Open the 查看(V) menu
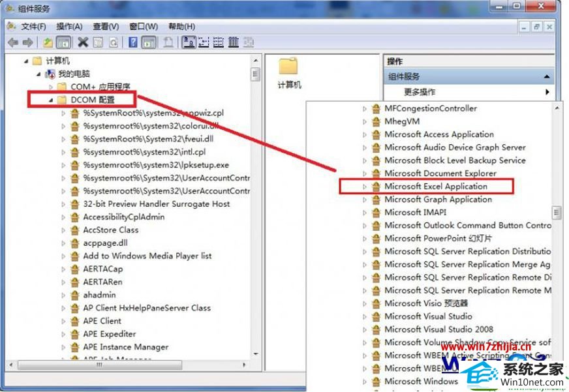This screenshot has width=569, height=392. click(106, 27)
